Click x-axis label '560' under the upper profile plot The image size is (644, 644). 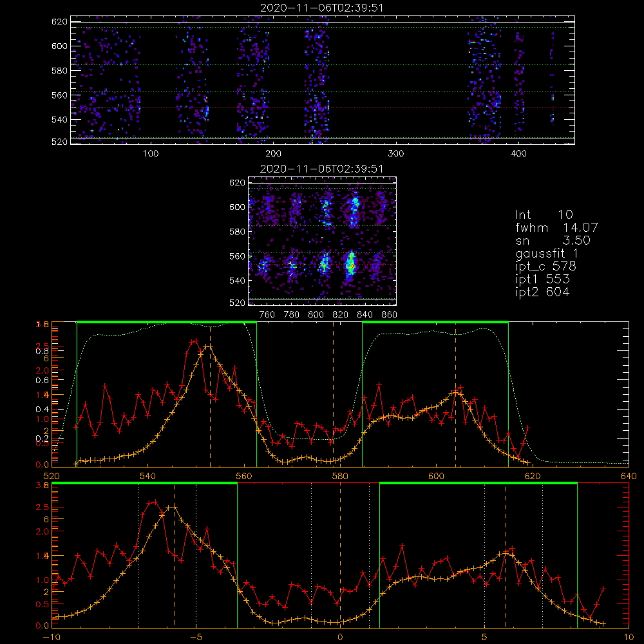[244, 476]
